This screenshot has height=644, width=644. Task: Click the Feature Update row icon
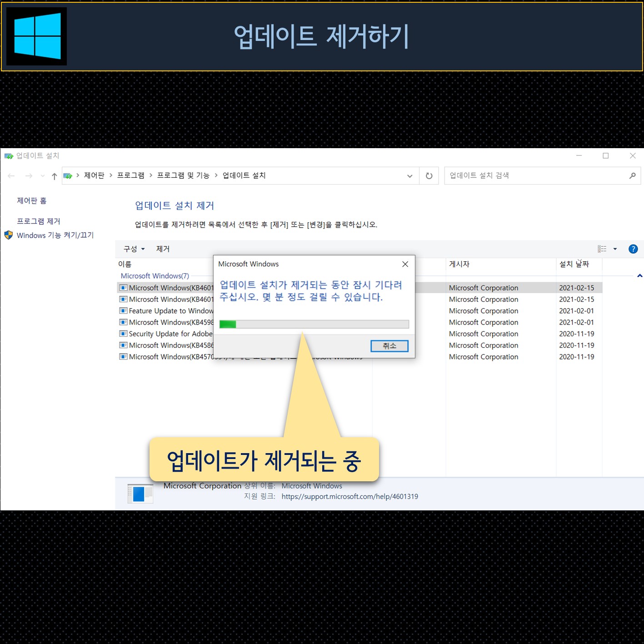tap(123, 311)
